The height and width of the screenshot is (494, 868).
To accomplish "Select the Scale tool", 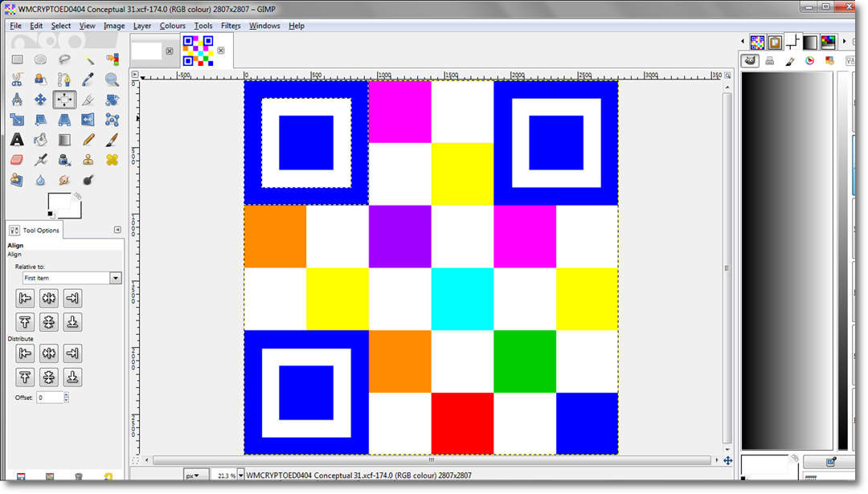I will click(17, 120).
